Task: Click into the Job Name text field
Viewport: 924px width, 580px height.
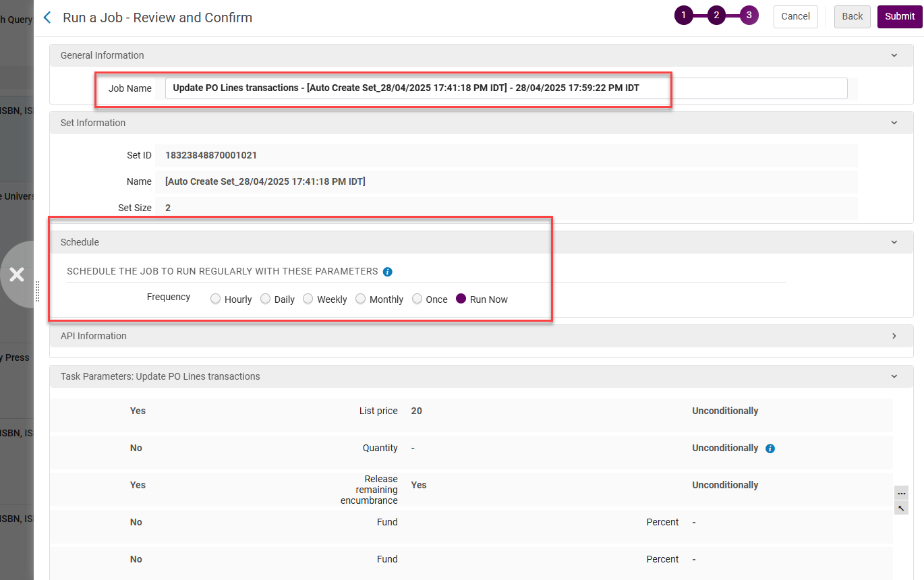Action: point(506,88)
